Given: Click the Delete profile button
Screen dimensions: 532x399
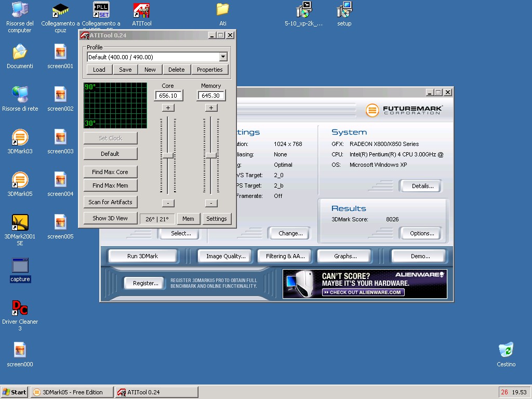Looking at the screenshot, I should click(177, 70).
